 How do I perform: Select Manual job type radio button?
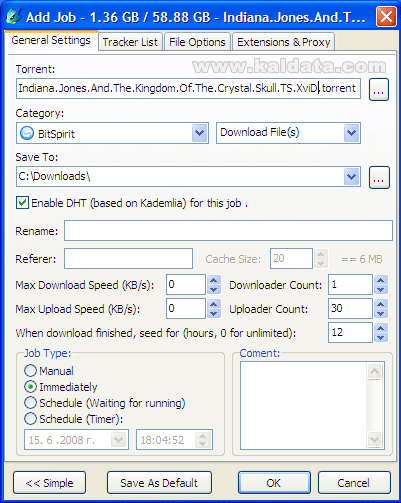(30, 370)
